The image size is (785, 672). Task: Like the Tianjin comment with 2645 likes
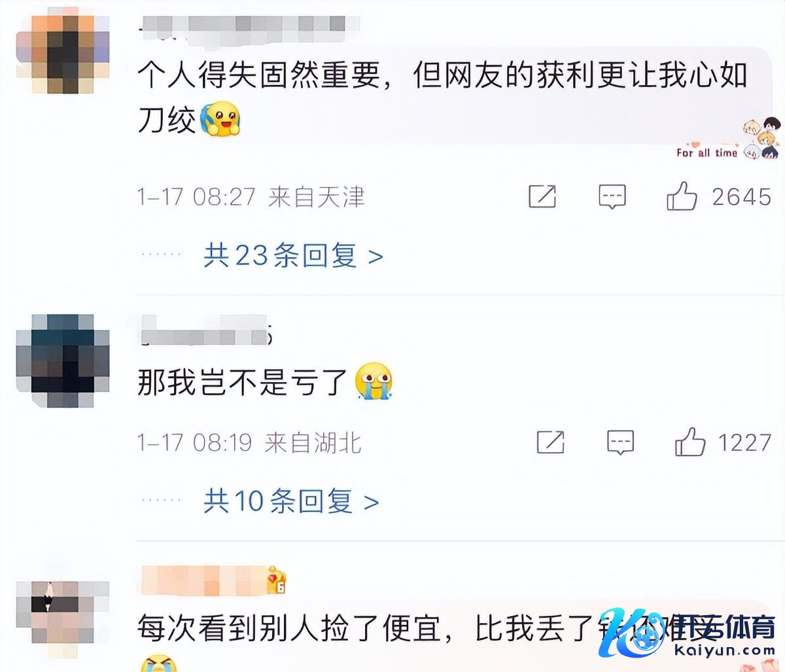(682, 196)
